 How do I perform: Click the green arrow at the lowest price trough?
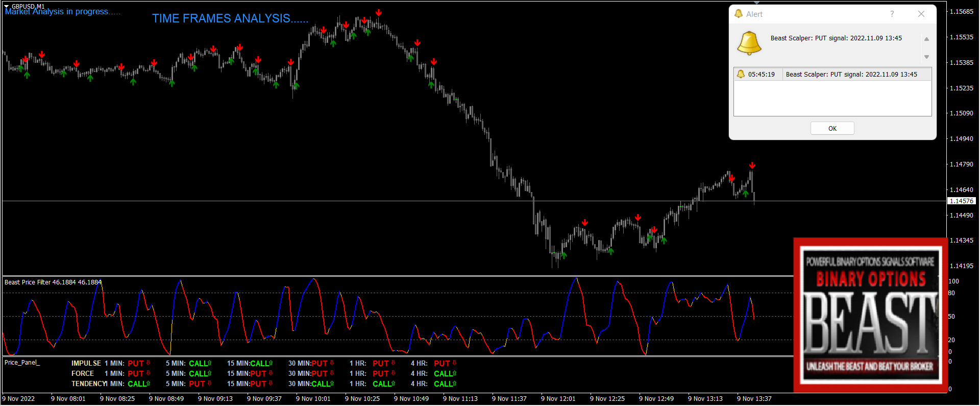tap(563, 255)
